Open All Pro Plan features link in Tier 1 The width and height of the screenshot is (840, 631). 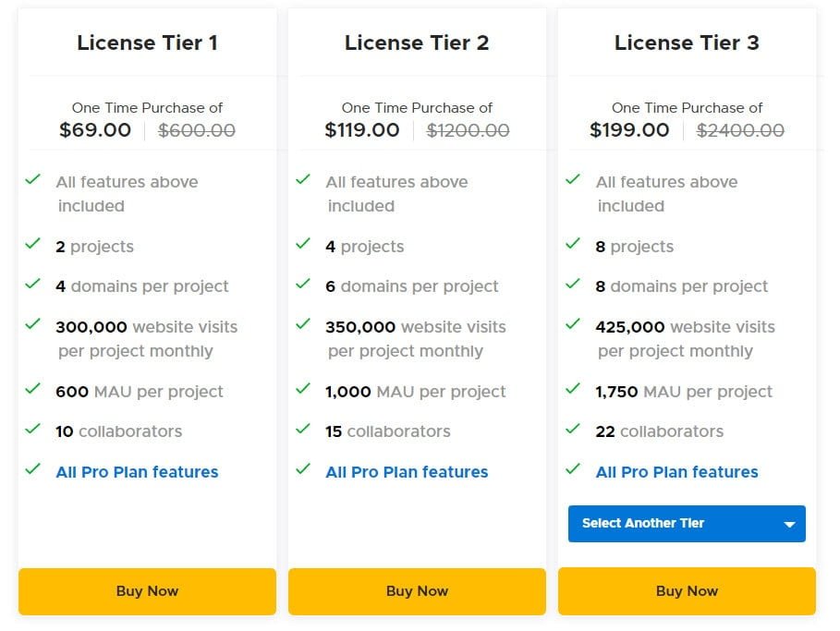click(137, 471)
